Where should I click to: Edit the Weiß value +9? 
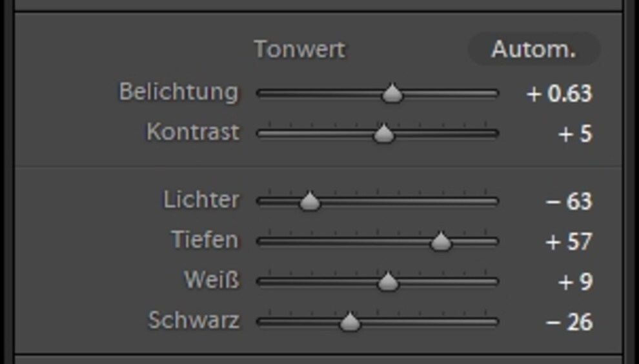tap(575, 281)
